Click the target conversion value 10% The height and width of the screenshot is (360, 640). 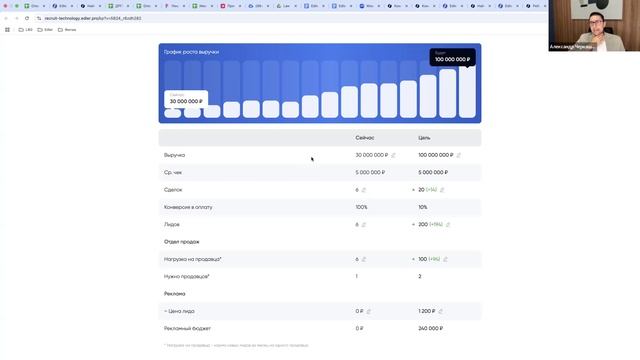pos(423,207)
